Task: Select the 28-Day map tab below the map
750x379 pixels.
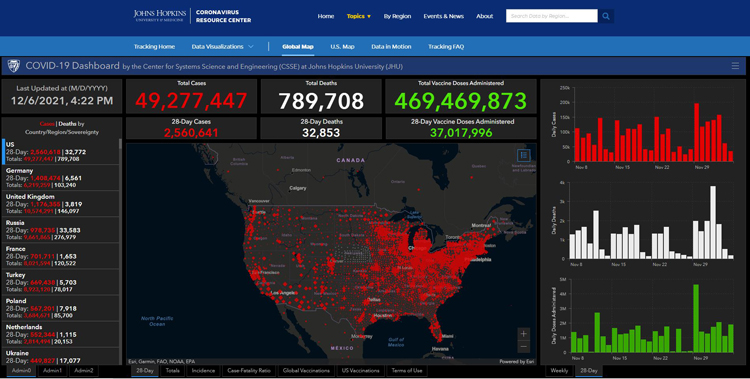Action: coord(145,370)
